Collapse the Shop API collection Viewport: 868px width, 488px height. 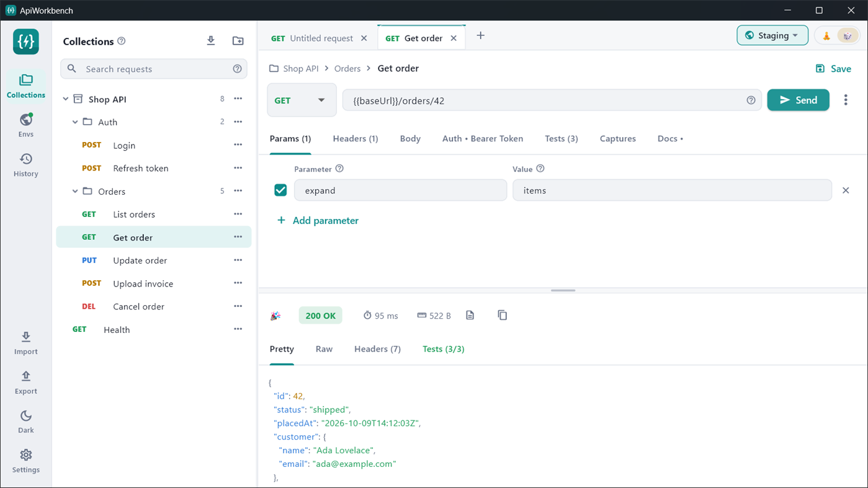(x=66, y=99)
